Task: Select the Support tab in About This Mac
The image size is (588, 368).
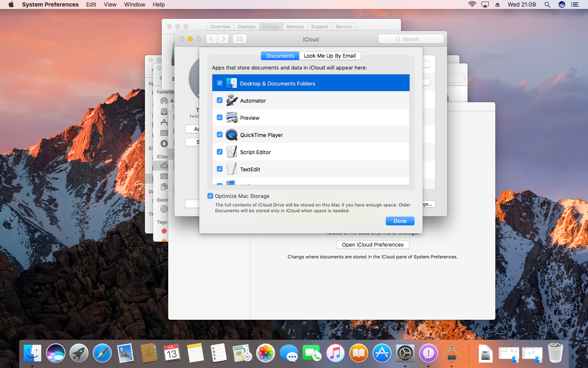Action: click(320, 27)
